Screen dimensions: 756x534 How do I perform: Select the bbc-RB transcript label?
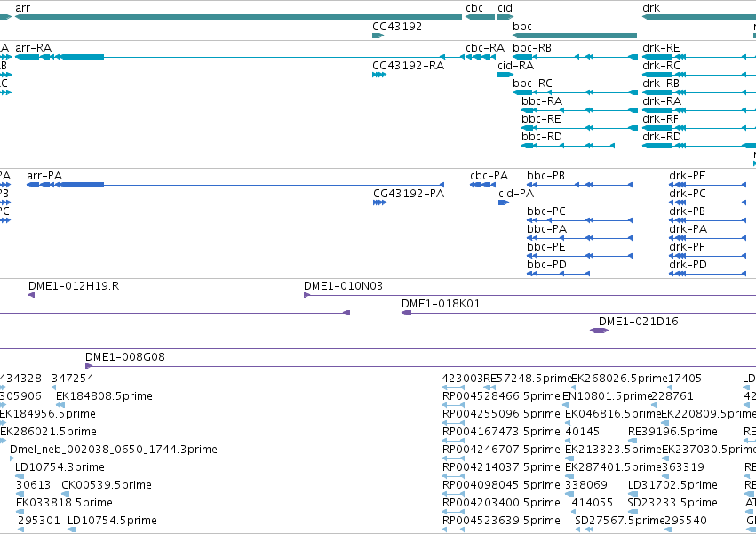(532, 48)
